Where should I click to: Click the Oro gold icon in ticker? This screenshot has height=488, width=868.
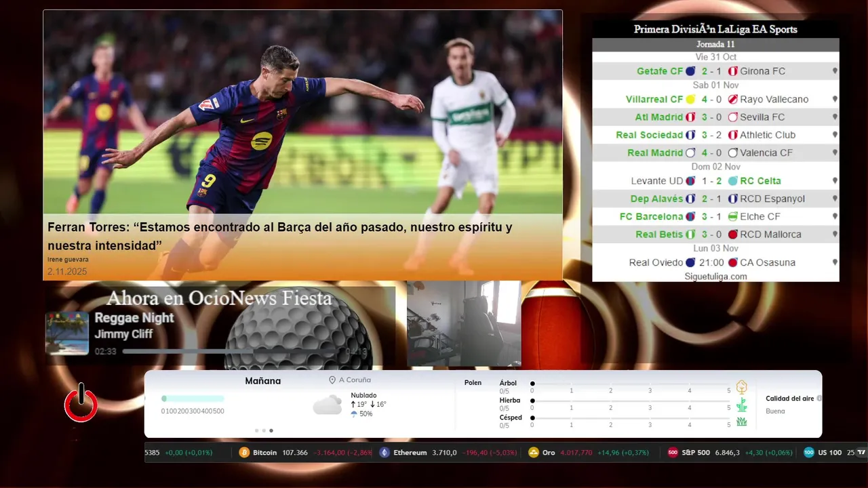pyautogui.click(x=534, y=453)
